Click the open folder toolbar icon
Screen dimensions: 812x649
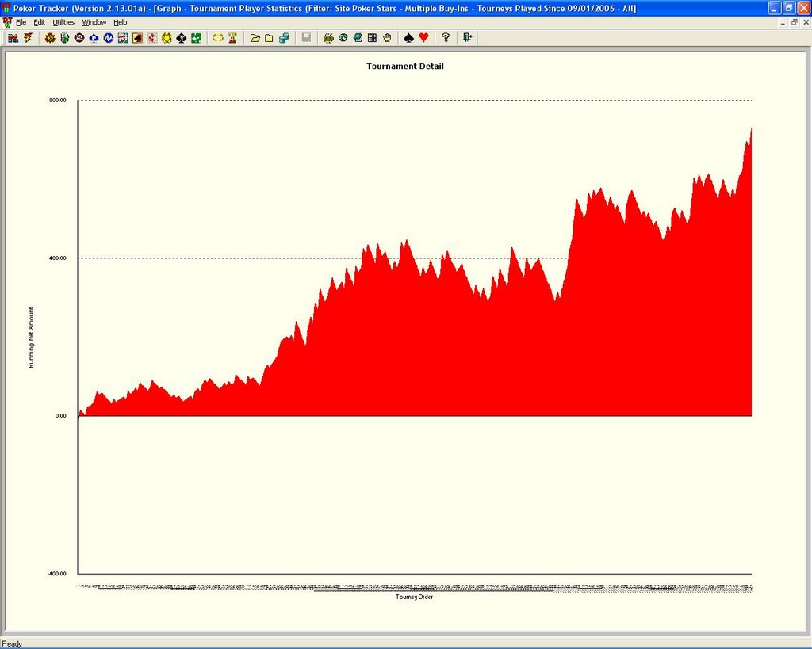(255, 38)
